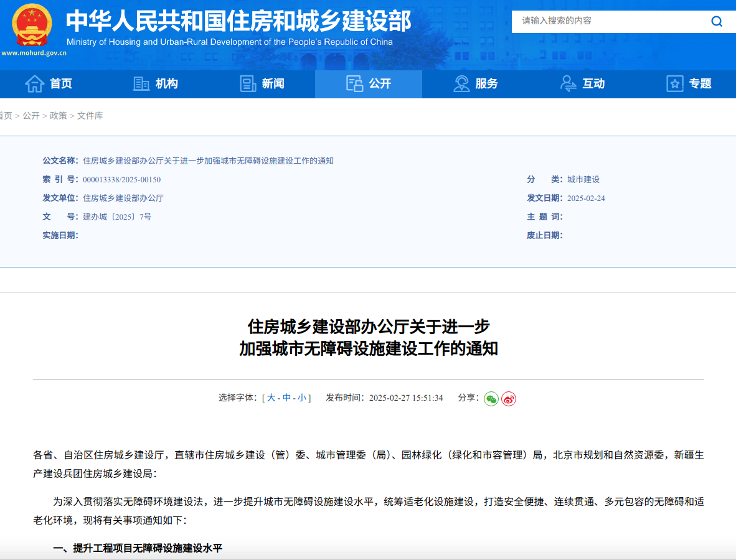Select the 公开 navigation tab
Viewport: 736px width, 560px height.
(369, 84)
